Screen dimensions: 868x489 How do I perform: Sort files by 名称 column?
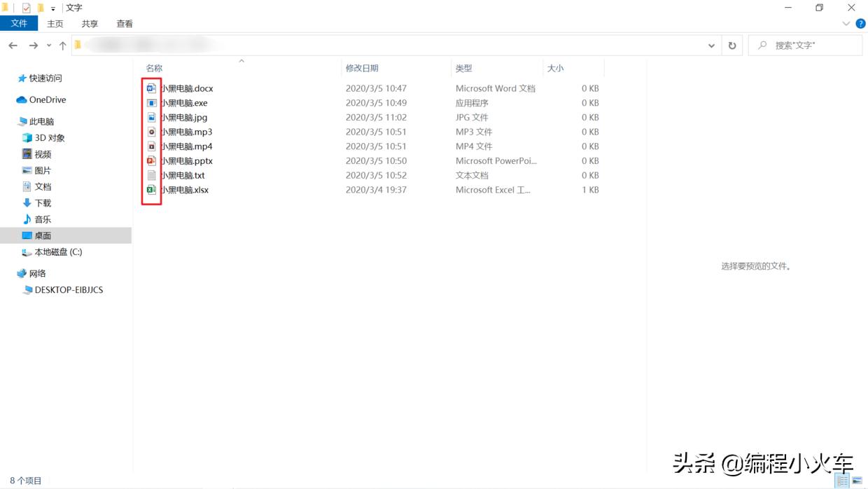pyautogui.click(x=154, y=68)
